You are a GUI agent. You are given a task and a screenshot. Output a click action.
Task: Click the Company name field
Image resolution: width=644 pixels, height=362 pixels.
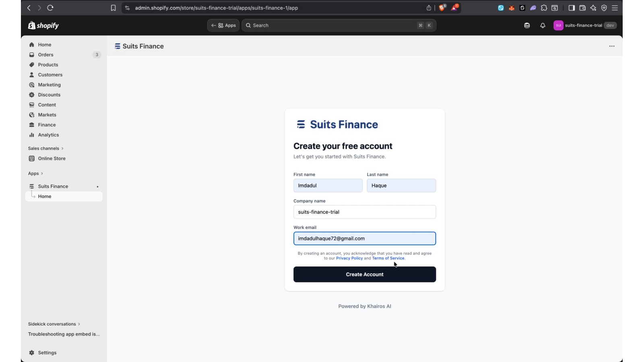[365, 212]
